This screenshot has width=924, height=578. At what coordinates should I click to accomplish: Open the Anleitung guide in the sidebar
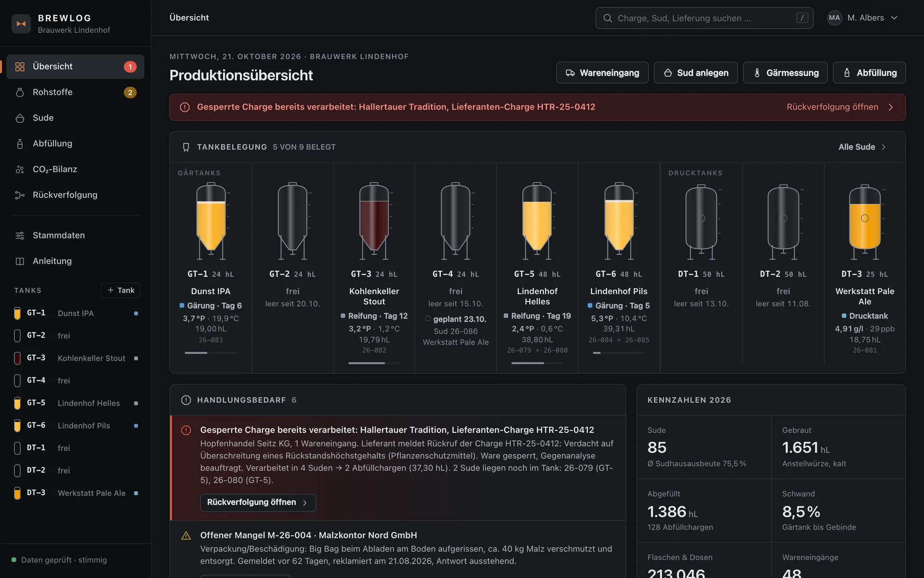pos(75,261)
